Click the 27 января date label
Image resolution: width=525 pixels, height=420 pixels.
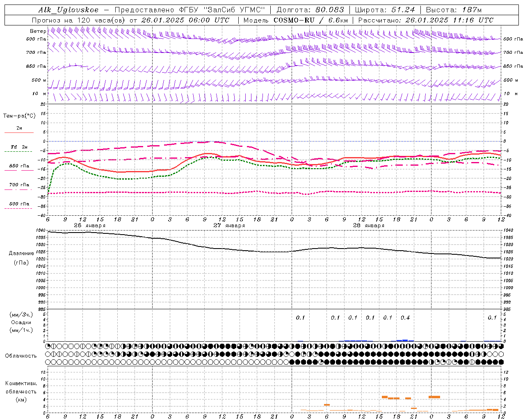[x=229, y=226]
